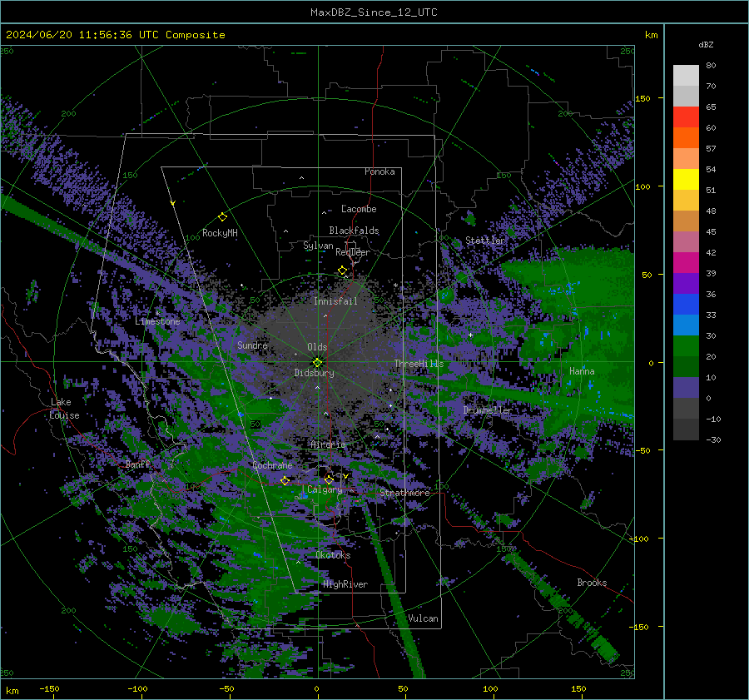This screenshot has width=749, height=700.
Task: Click the Vulcan city label
Action: (x=423, y=618)
